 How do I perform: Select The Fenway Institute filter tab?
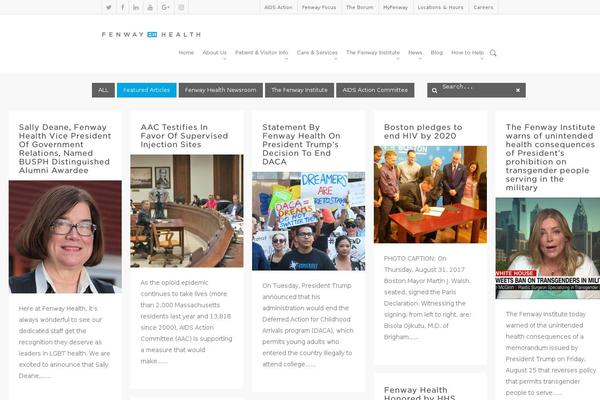tap(300, 90)
